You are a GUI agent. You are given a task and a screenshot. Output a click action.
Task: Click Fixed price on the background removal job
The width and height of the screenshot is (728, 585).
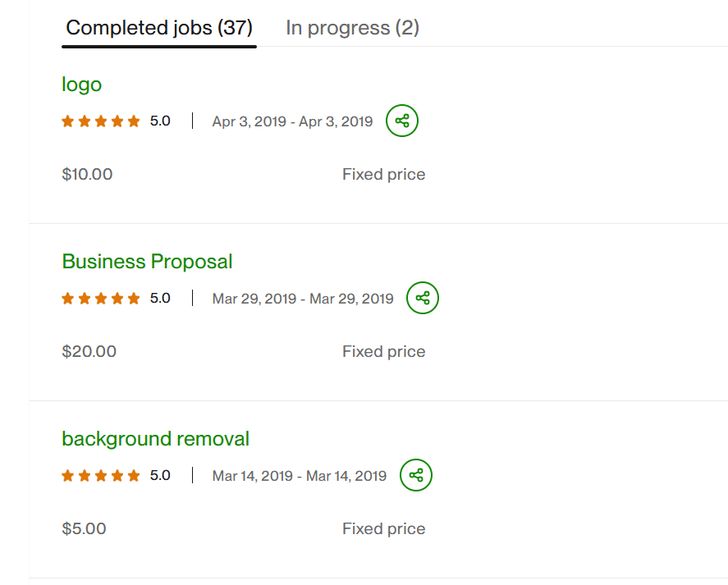(x=384, y=528)
